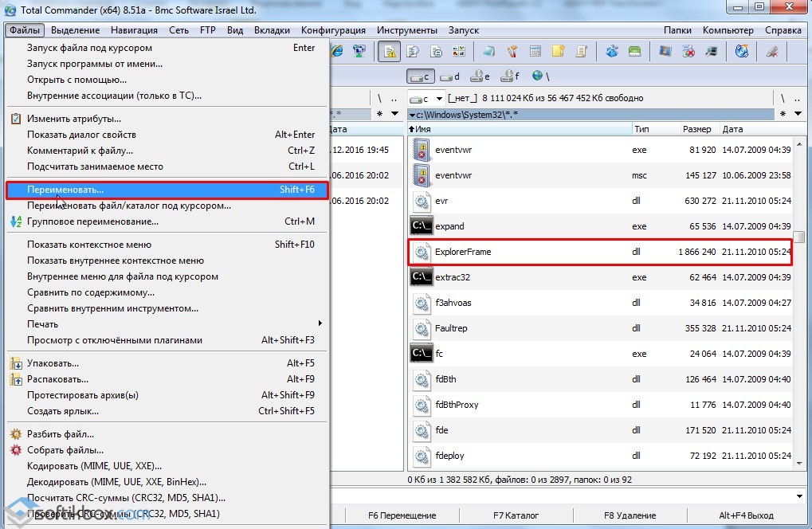Click the calculator icon in the toolbar

click(x=535, y=52)
